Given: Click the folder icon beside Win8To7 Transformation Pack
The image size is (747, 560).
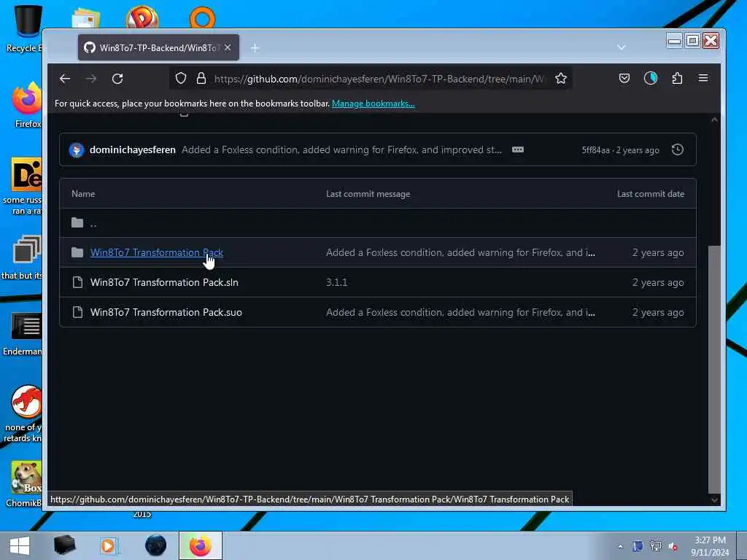Looking at the screenshot, I should 77,252.
